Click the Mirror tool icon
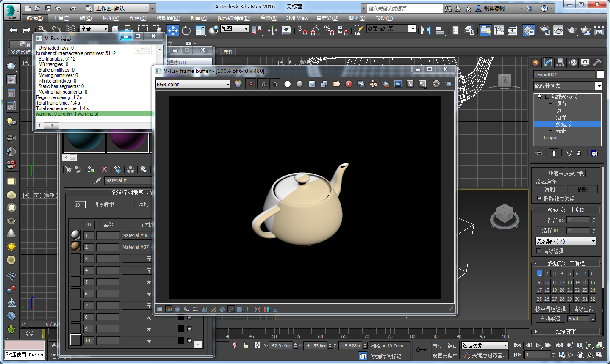 tap(426, 30)
